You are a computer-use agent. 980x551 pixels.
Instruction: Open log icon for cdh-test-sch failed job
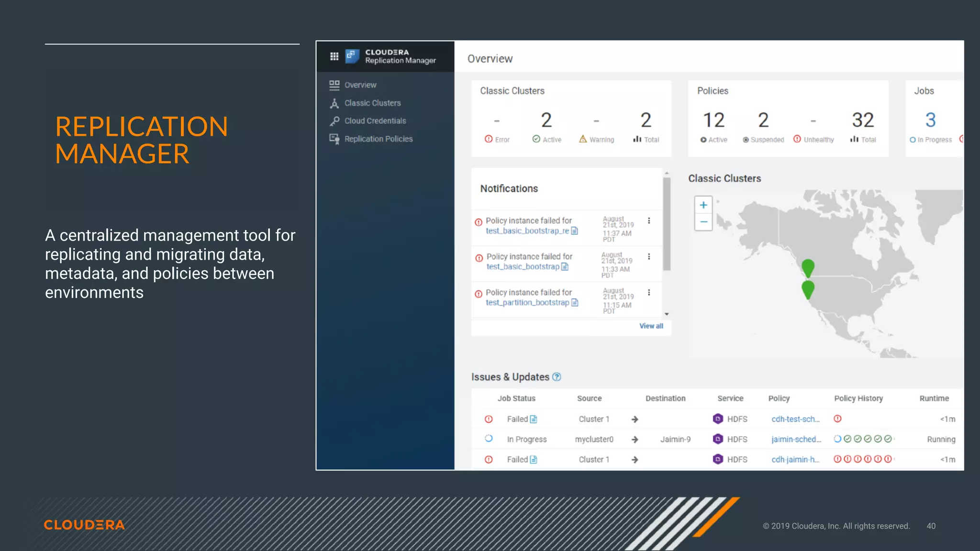[534, 419]
